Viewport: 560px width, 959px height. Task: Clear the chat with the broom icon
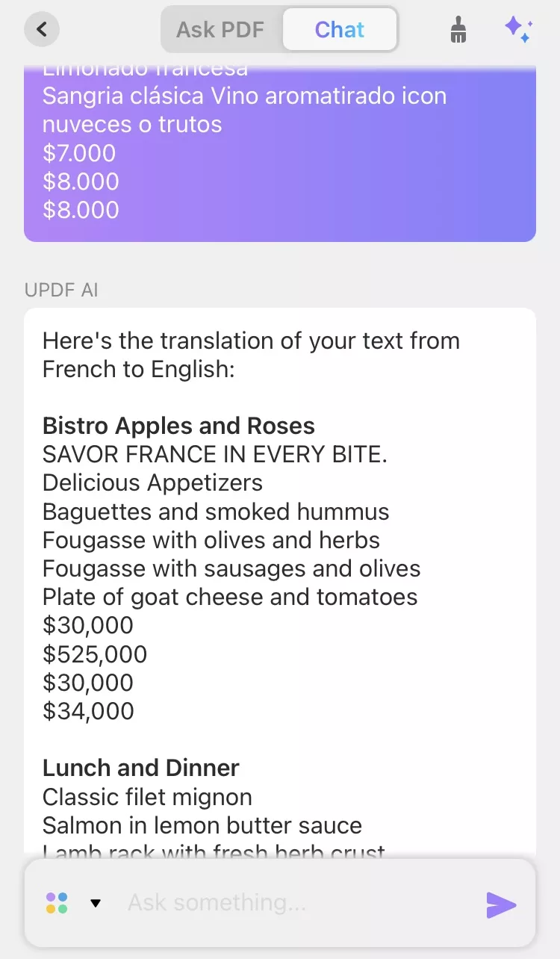click(458, 30)
